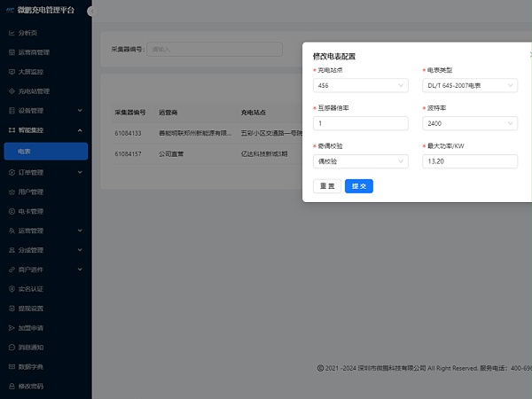
Task: Click the 互感器倍率 input field
Action: (360, 123)
